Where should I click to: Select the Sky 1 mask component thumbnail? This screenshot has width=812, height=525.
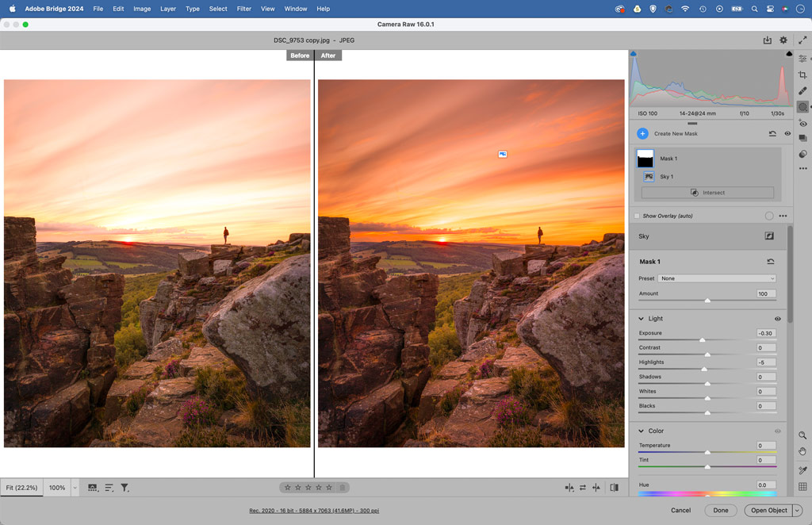[649, 177]
